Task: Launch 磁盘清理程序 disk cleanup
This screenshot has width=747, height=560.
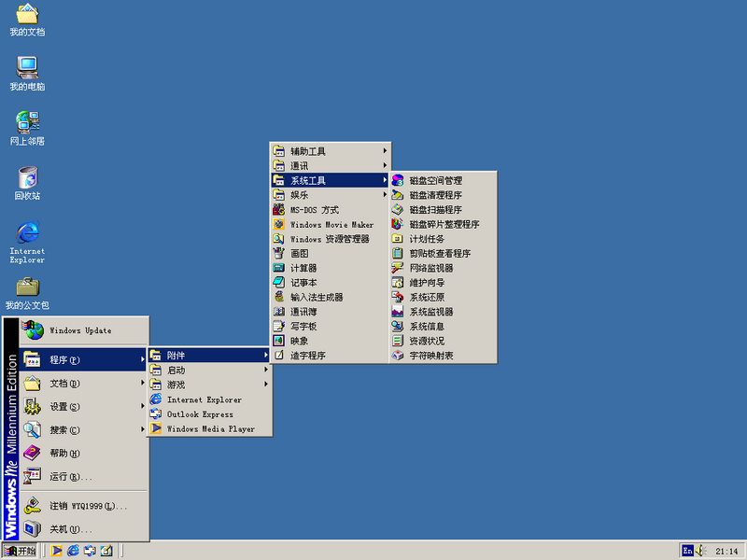Action: tap(443, 195)
